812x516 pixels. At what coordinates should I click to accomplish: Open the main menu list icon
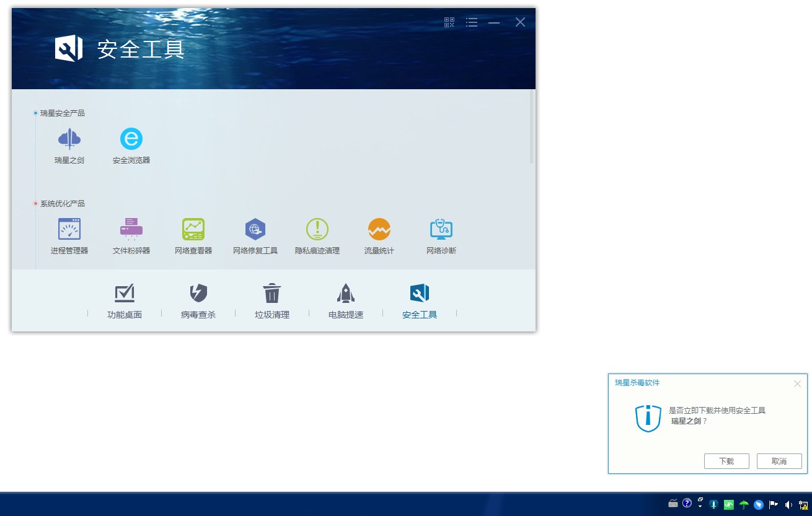click(x=472, y=22)
